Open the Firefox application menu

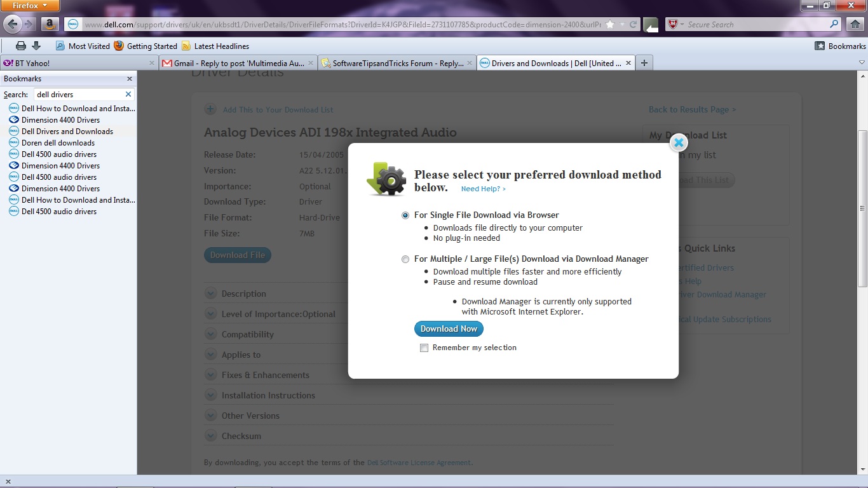(x=31, y=6)
